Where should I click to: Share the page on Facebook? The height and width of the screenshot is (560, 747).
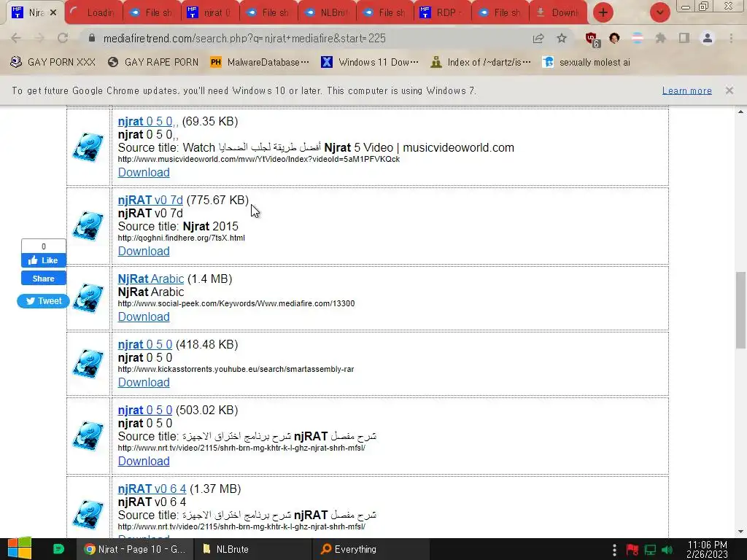(x=43, y=279)
